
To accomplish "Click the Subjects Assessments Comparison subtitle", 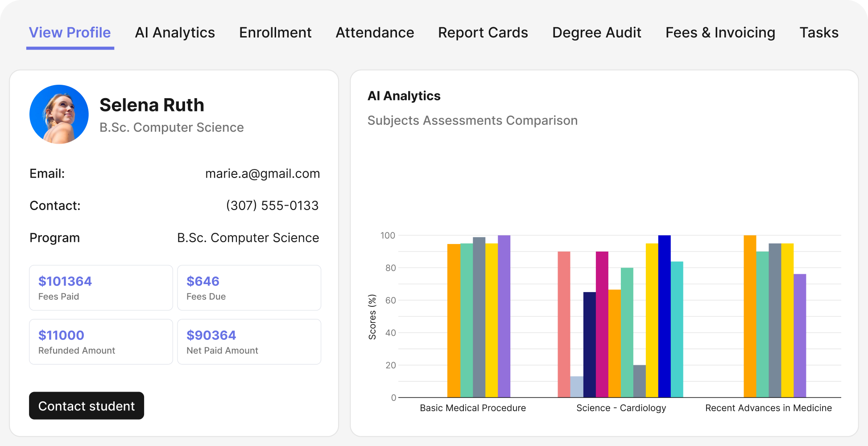I will (472, 120).
